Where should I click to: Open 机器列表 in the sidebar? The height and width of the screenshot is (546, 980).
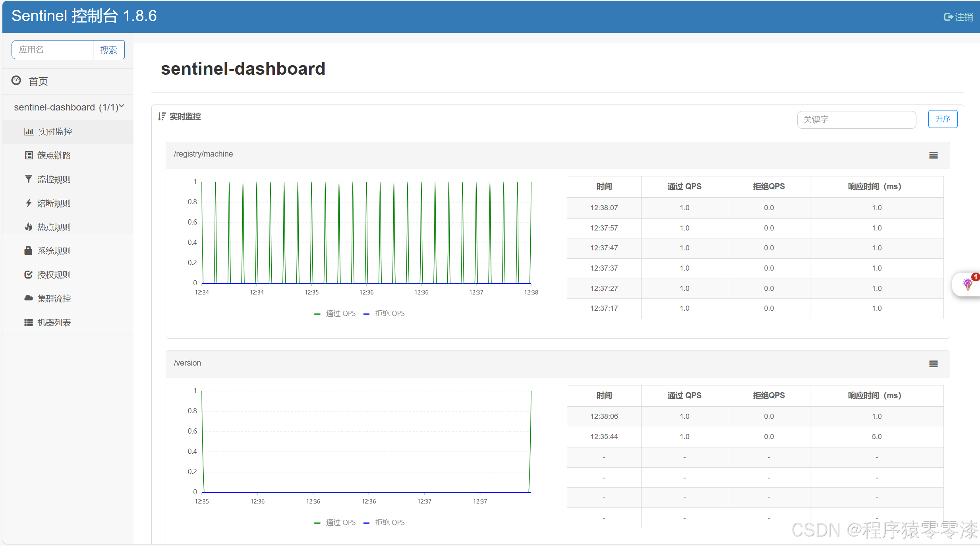pyautogui.click(x=68, y=322)
